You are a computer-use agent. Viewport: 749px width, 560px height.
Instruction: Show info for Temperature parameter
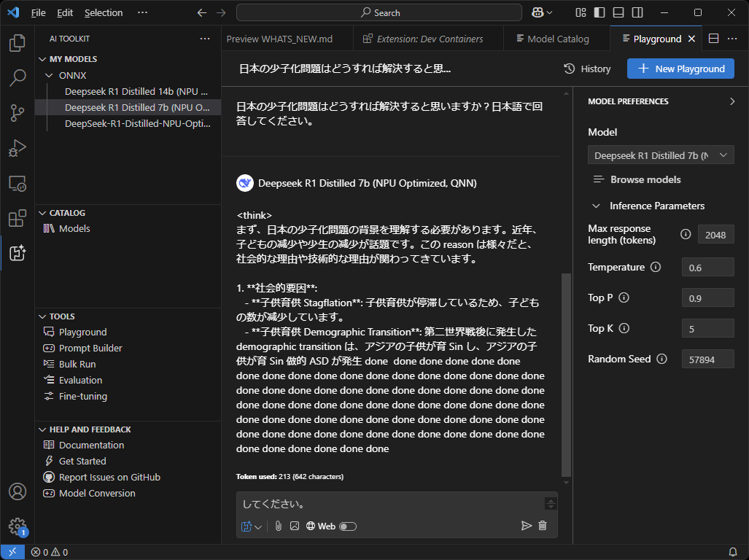coord(656,267)
